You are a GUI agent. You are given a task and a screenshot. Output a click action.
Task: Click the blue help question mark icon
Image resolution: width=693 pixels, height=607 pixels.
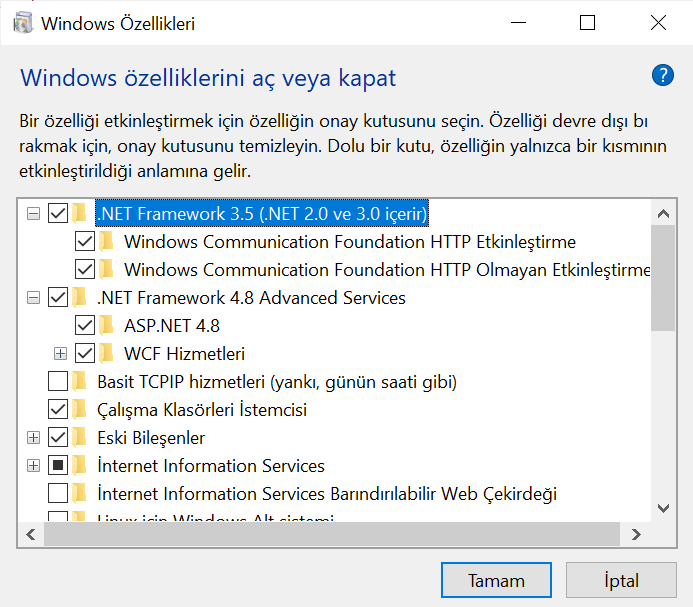[662, 75]
